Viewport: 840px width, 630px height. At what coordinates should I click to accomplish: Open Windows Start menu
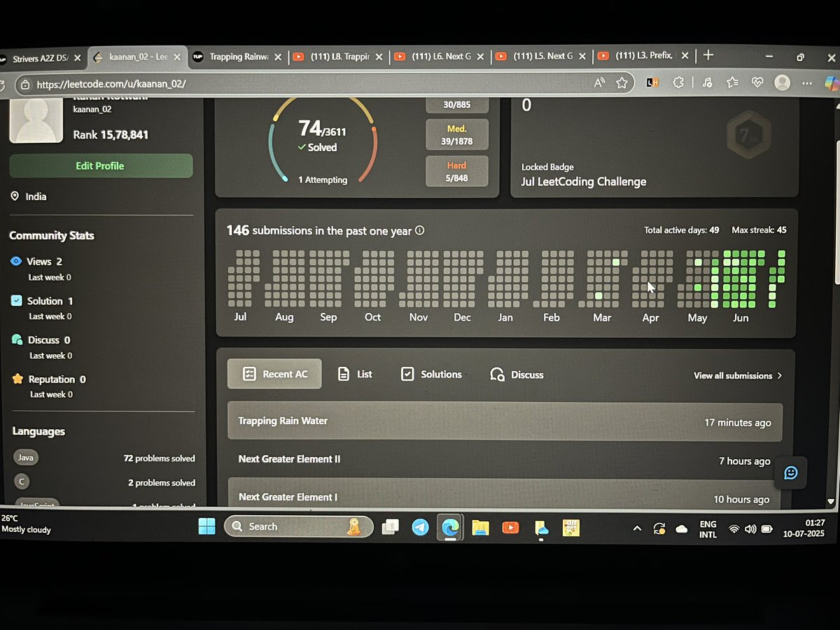tap(206, 526)
